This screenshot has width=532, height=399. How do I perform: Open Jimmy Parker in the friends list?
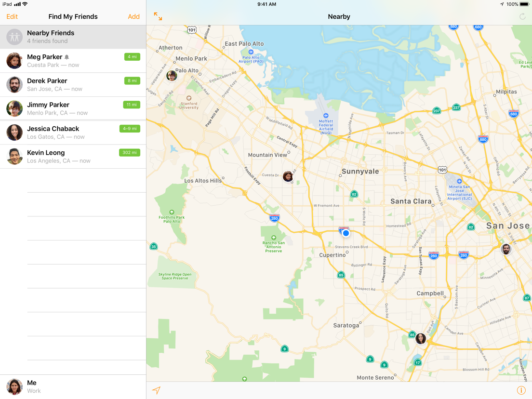tap(73, 108)
